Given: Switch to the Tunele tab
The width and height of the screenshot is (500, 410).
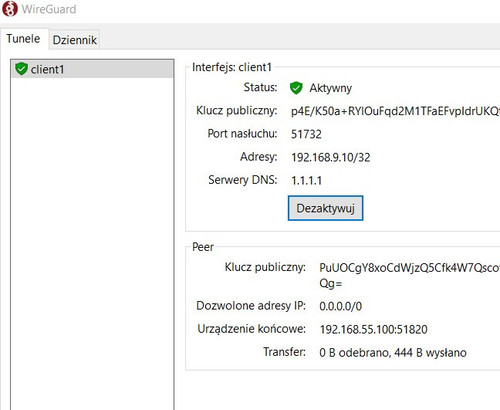Looking at the screenshot, I should coord(23,39).
